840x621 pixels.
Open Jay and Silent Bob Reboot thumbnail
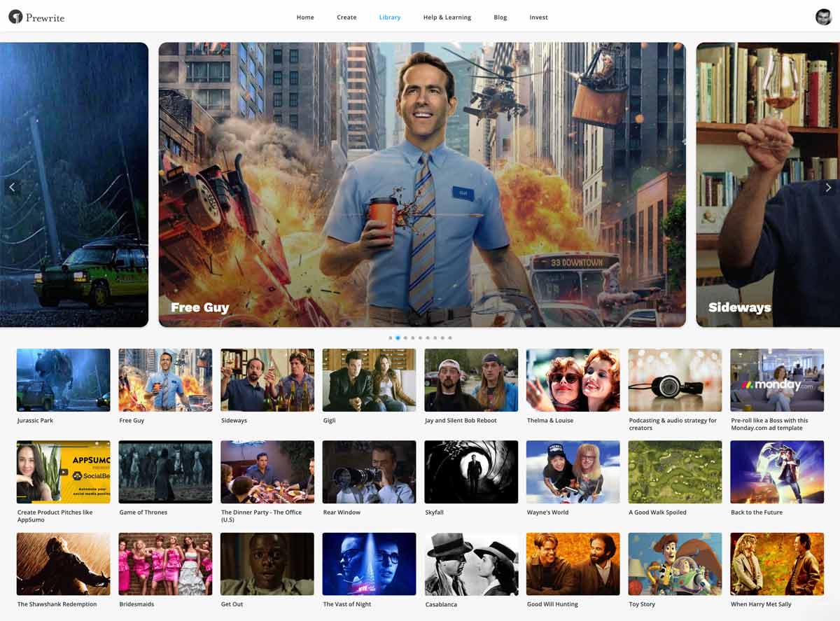pos(471,380)
